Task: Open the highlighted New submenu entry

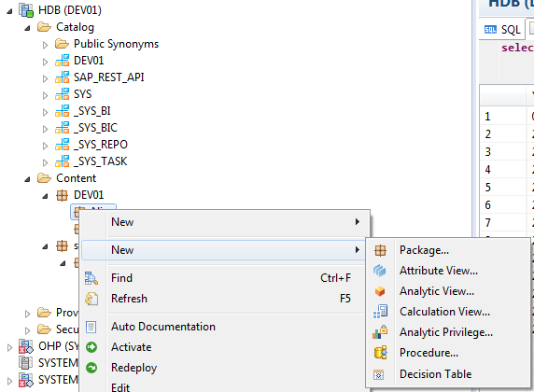Action: pyautogui.click(x=224, y=250)
